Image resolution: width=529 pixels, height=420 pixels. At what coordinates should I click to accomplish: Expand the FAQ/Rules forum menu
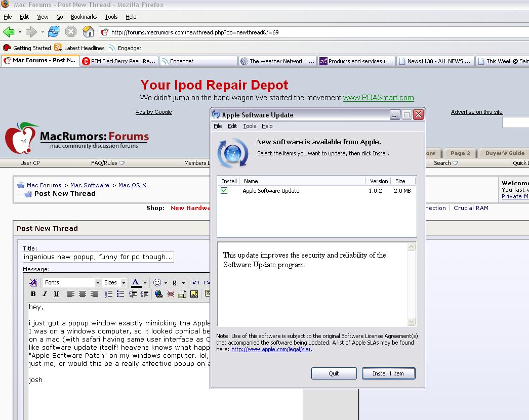(x=108, y=163)
